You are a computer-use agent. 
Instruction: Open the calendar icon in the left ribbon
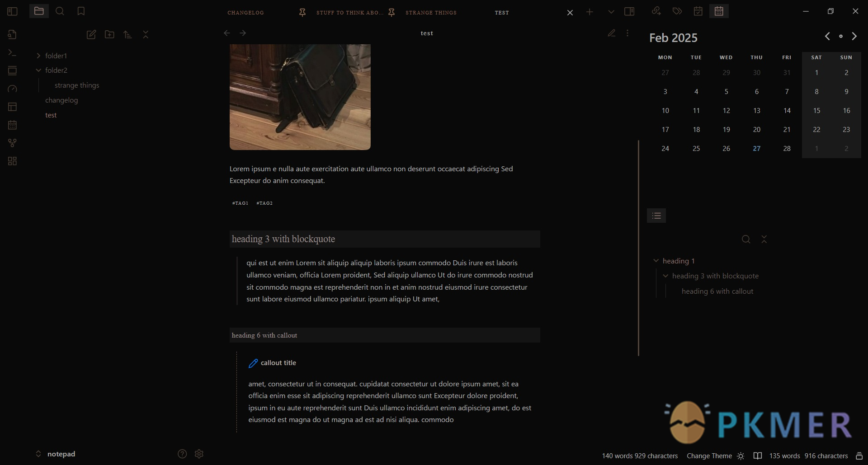pyautogui.click(x=12, y=125)
